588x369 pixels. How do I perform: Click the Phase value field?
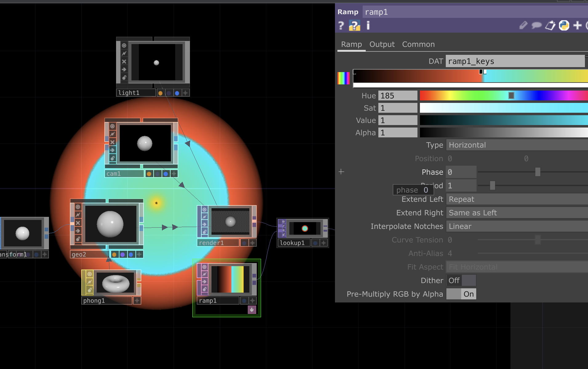pos(461,172)
